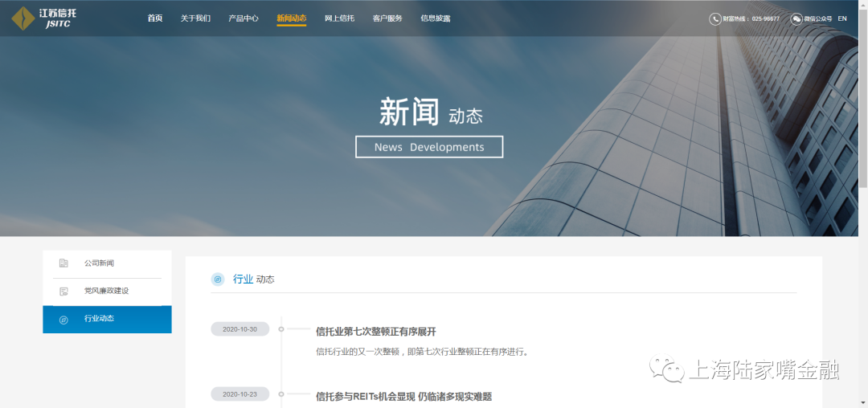Viewport: 868px width, 408px height.
Task: Click the 江苏信托 JSITC logo
Action: pyautogui.click(x=43, y=18)
